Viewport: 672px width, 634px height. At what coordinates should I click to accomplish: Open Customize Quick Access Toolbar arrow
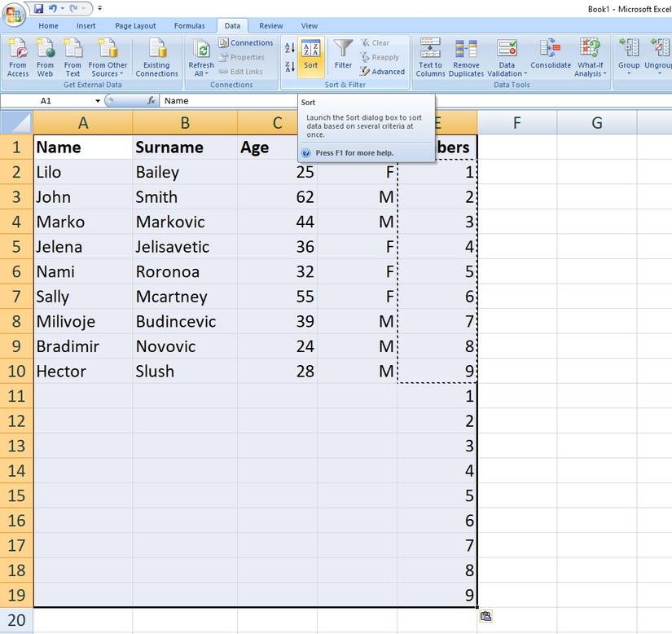100,8
